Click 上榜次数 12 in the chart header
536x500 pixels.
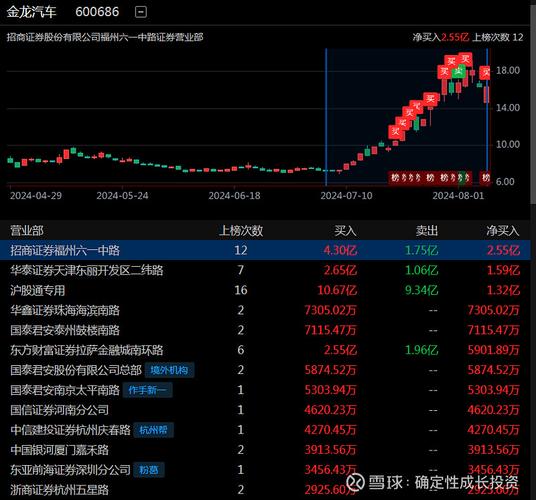pyautogui.click(x=497, y=37)
